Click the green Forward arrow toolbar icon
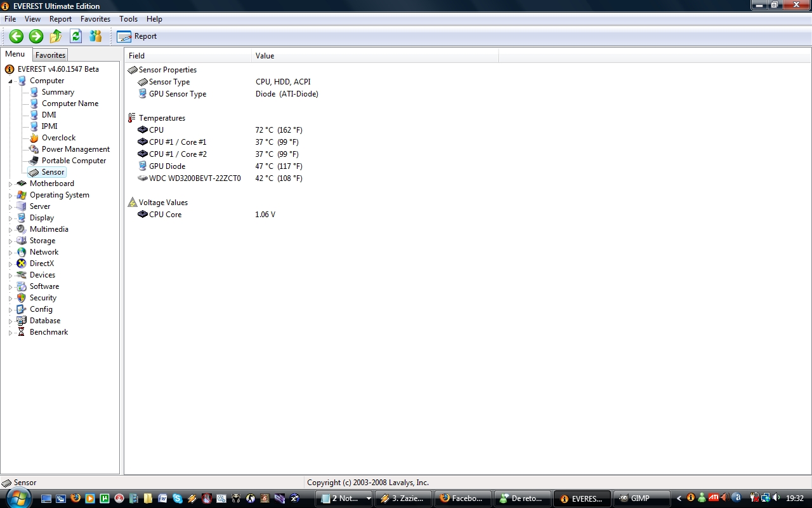812x508 pixels. tap(36, 36)
